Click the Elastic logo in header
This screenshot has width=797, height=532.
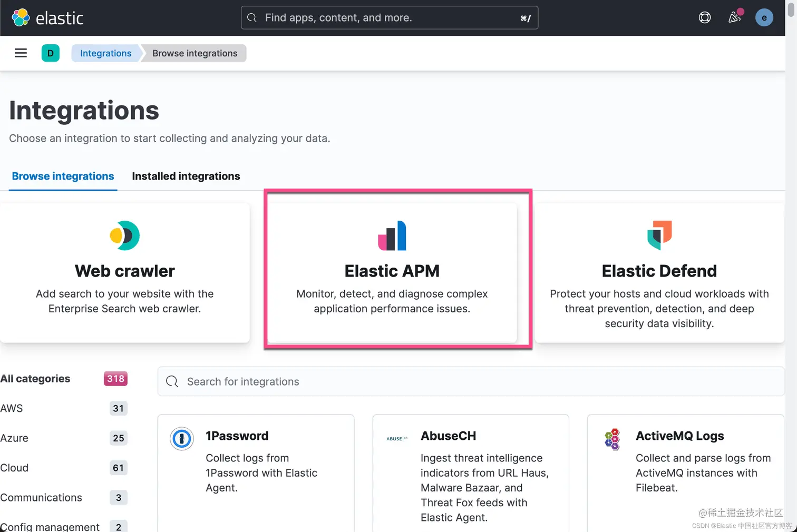tap(47, 18)
